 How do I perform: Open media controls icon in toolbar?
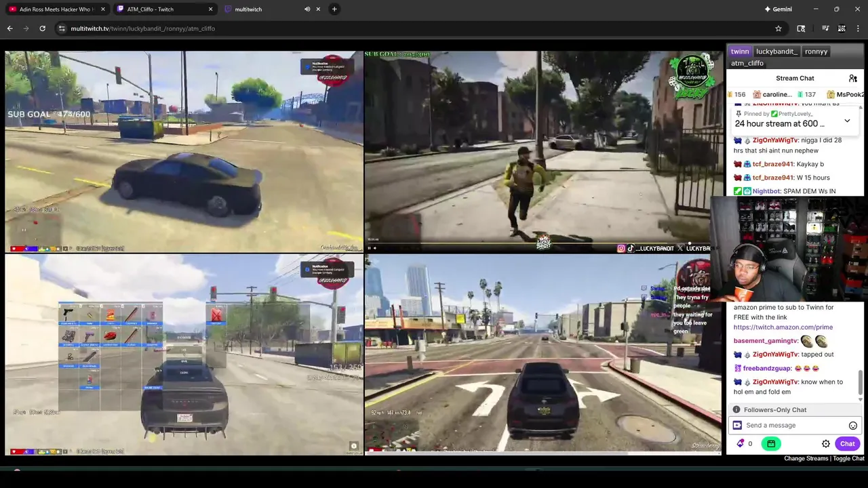825,28
